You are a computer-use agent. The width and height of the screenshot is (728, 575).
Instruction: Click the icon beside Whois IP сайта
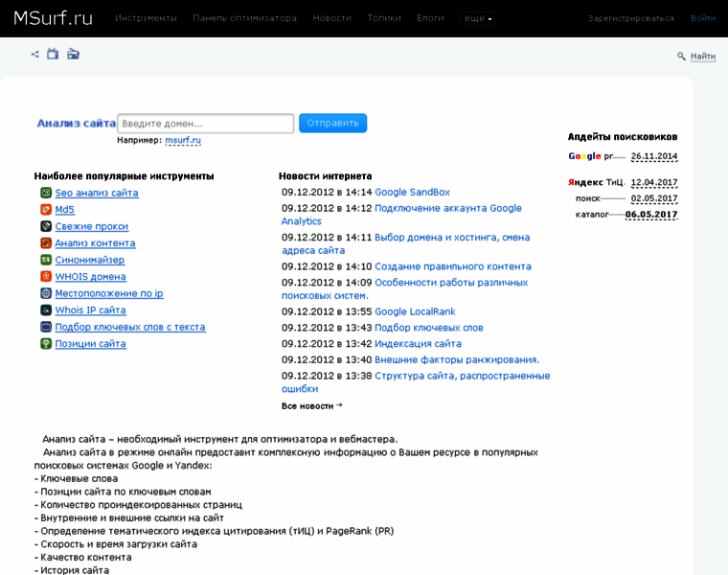(46, 310)
